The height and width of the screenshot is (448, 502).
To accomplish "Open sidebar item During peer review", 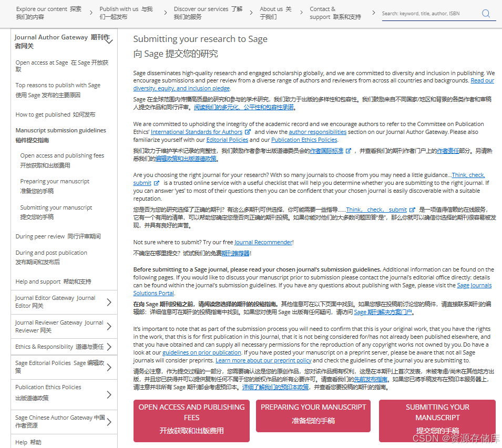I will click(58, 236).
